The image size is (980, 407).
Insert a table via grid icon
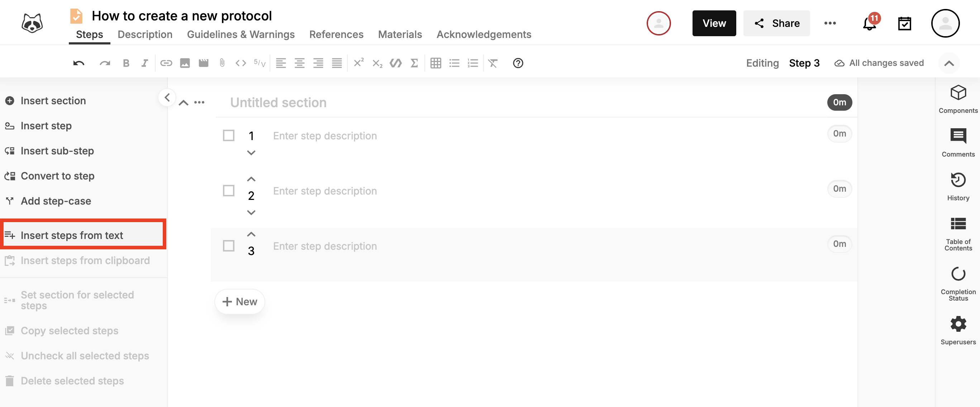pos(436,63)
